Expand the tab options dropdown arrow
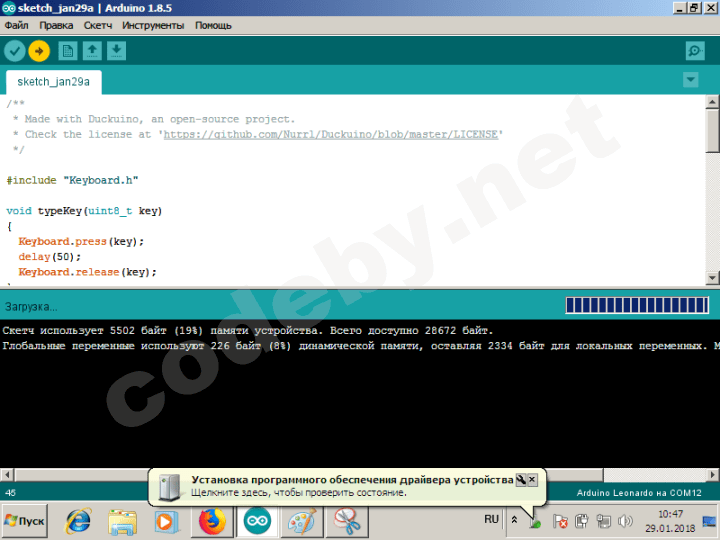Viewport: 720px width, 540px height. pos(691,80)
